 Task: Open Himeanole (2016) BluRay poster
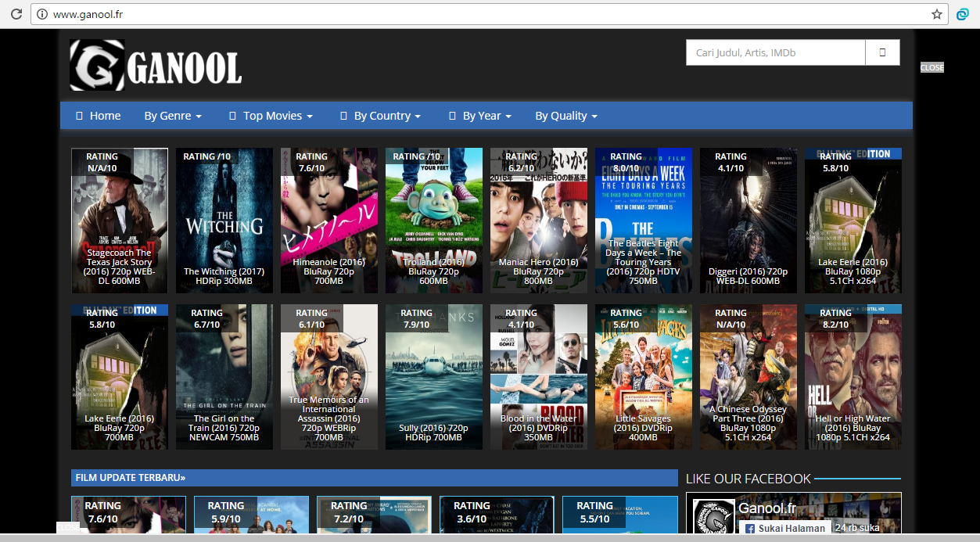coord(329,221)
